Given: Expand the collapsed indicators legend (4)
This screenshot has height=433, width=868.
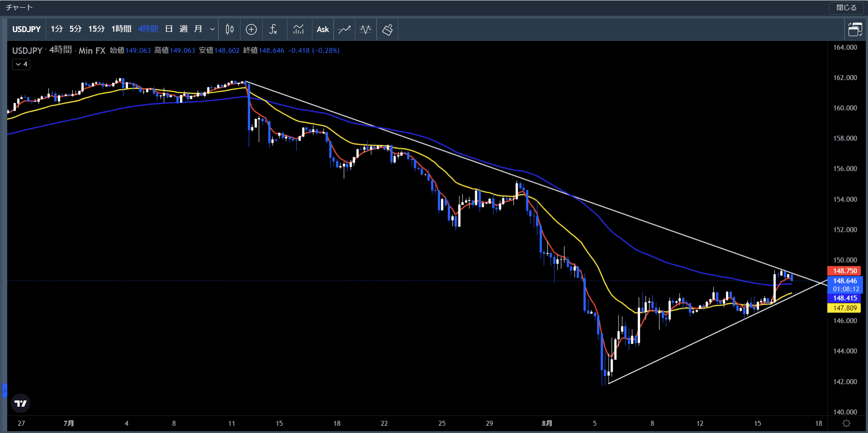Looking at the screenshot, I should tap(21, 64).
